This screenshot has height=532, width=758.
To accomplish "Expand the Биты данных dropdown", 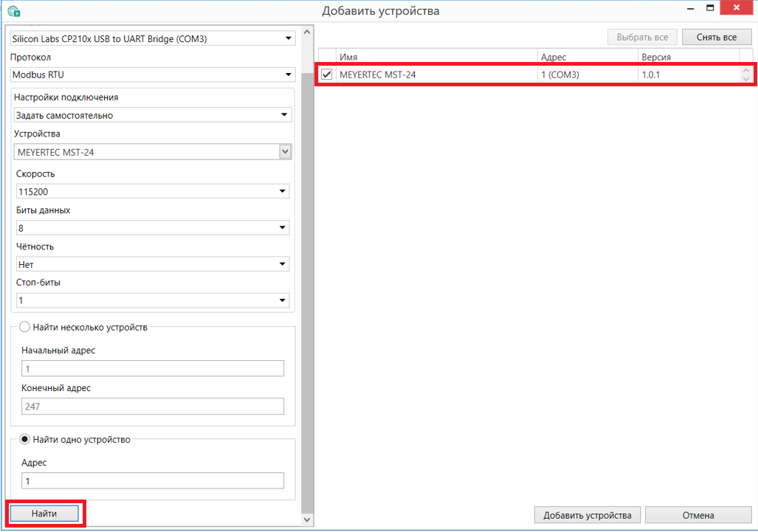I will (152, 228).
